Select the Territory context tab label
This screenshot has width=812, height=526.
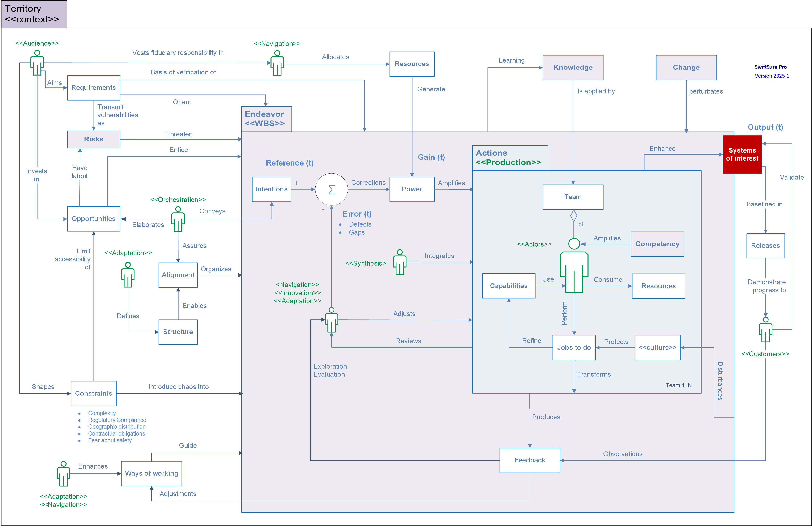click(x=33, y=14)
